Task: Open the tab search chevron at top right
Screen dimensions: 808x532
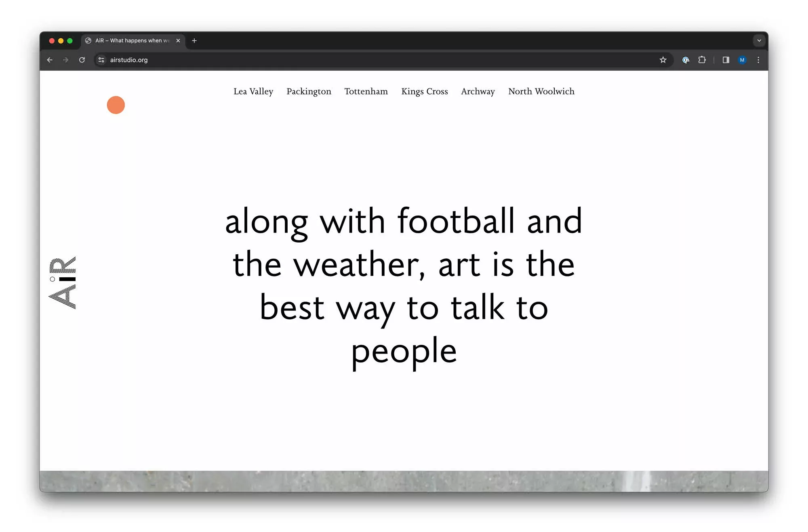Action: 759,40
